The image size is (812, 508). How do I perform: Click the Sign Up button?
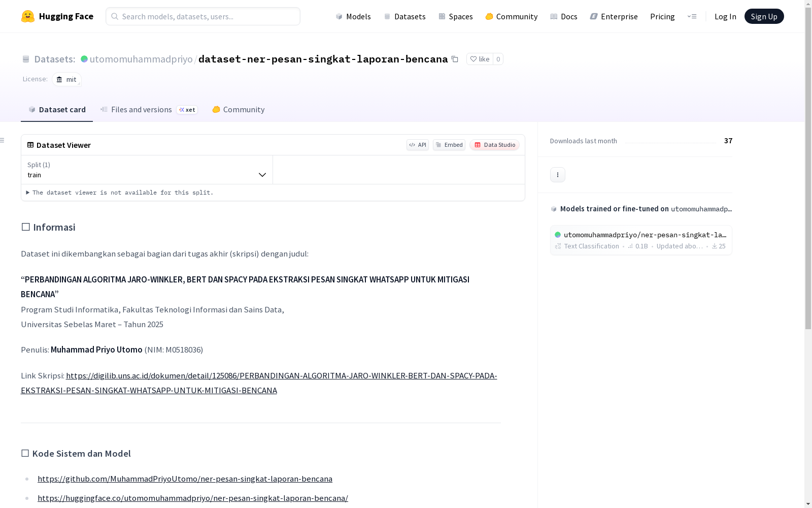tap(764, 16)
